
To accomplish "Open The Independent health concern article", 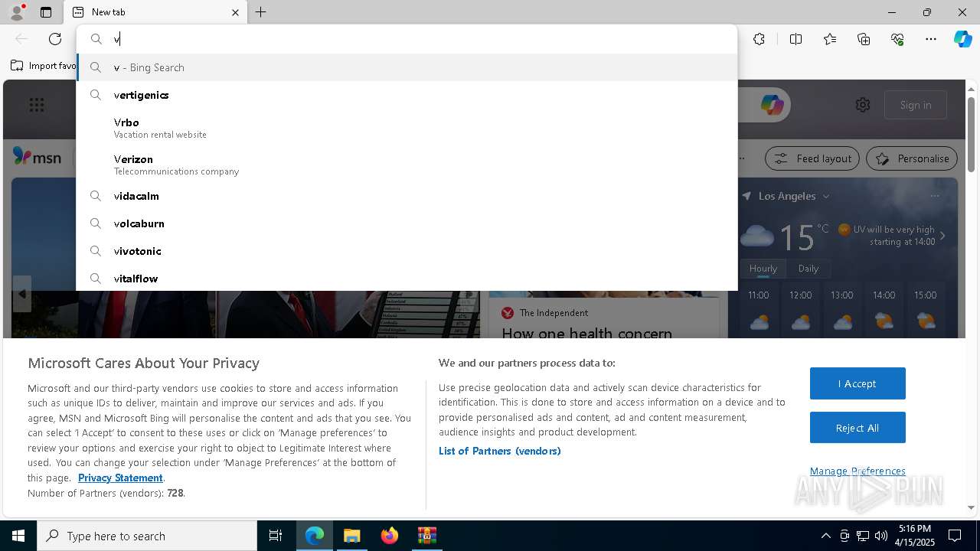I will coord(586,333).
